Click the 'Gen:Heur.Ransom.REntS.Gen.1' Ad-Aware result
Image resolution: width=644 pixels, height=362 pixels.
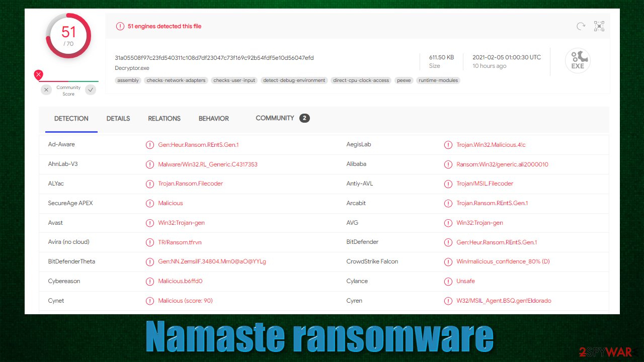click(x=198, y=145)
